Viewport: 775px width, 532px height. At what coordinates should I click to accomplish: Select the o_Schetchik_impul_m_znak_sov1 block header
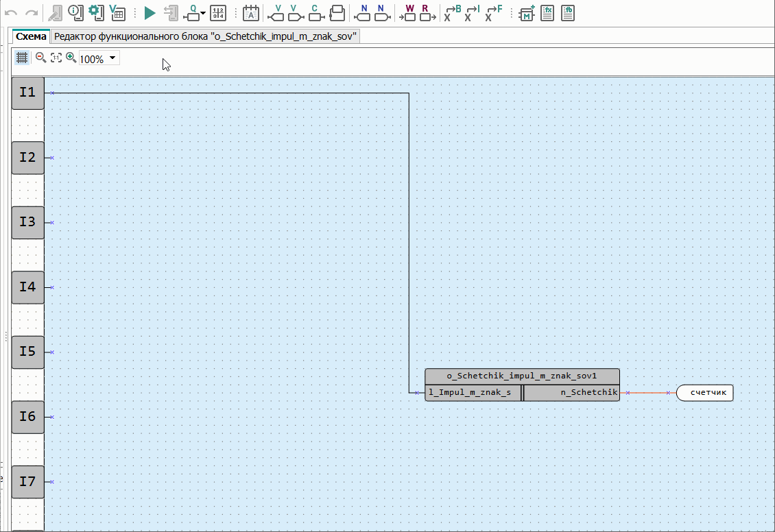click(x=522, y=376)
